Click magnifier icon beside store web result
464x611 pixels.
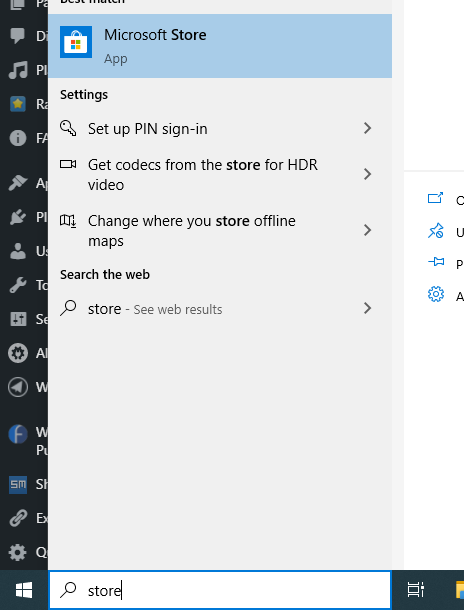pyautogui.click(x=68, y=308)
